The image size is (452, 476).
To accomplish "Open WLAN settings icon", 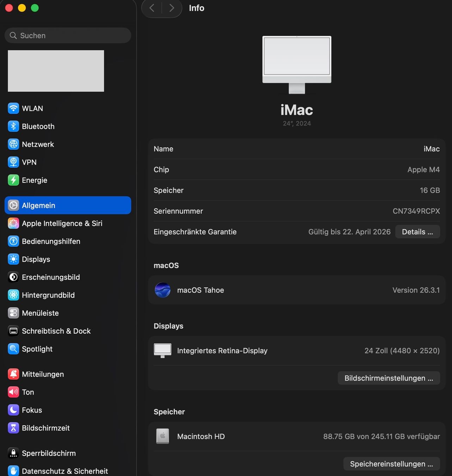I will tap(13, 108).
